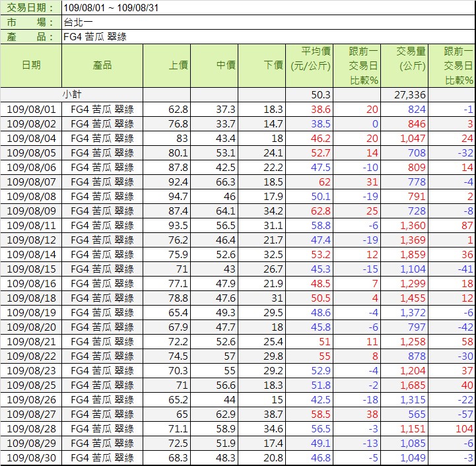Click the product name in the 109/08/11 row
The image size is (476, 466).
point(102,226)
